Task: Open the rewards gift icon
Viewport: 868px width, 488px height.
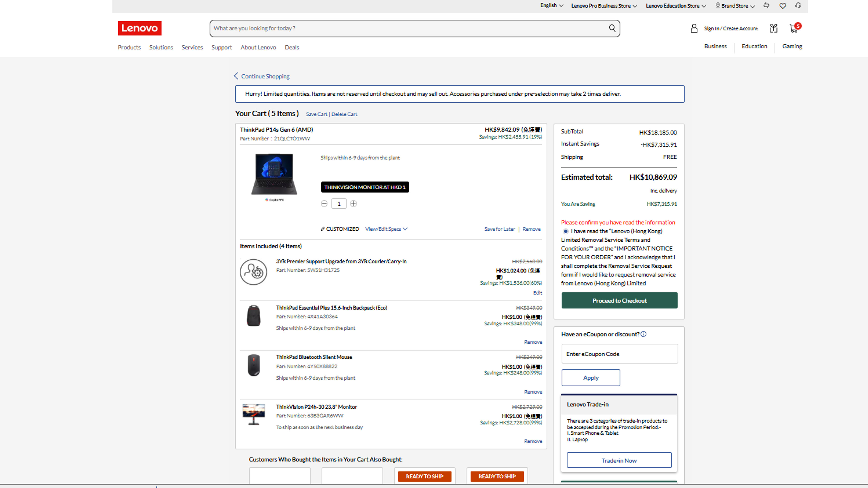Action: (773, 28)
